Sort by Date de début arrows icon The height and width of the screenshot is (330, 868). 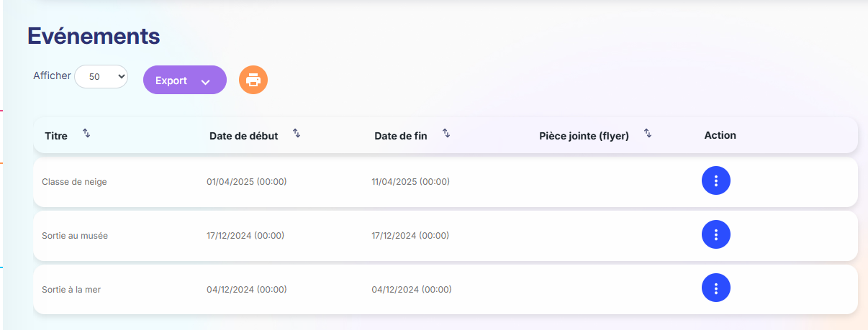pyautogui.click(x=297, y=133)
